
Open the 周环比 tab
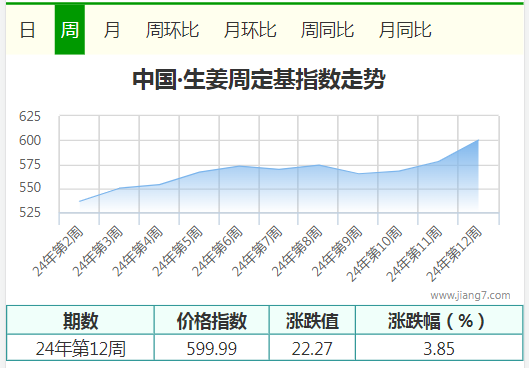tap(172, 30)
